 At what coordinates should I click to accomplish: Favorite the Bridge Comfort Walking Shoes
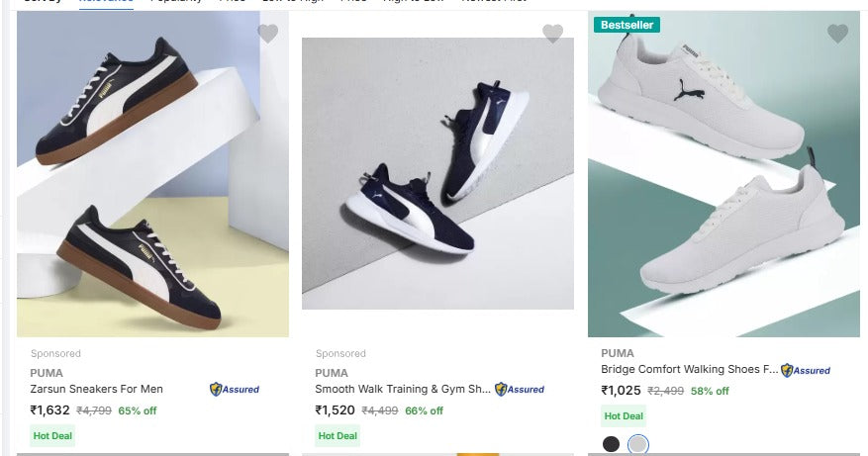(837, 34)
